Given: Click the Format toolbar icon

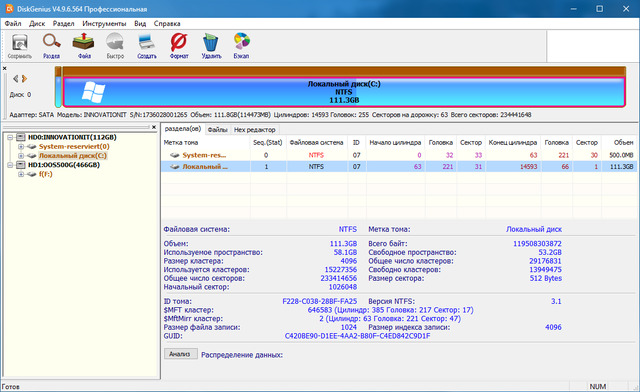Looking at the screenshot, I should (x=179, y=46).
